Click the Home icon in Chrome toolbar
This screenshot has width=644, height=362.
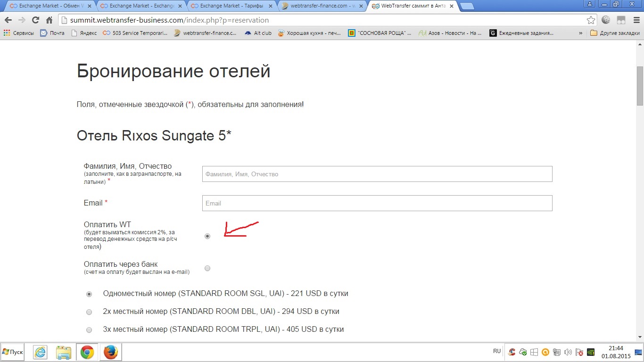click(49, 20)
